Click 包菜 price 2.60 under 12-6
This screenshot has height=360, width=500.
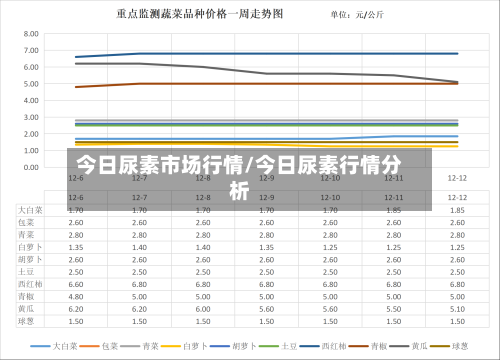coord(76,223)
